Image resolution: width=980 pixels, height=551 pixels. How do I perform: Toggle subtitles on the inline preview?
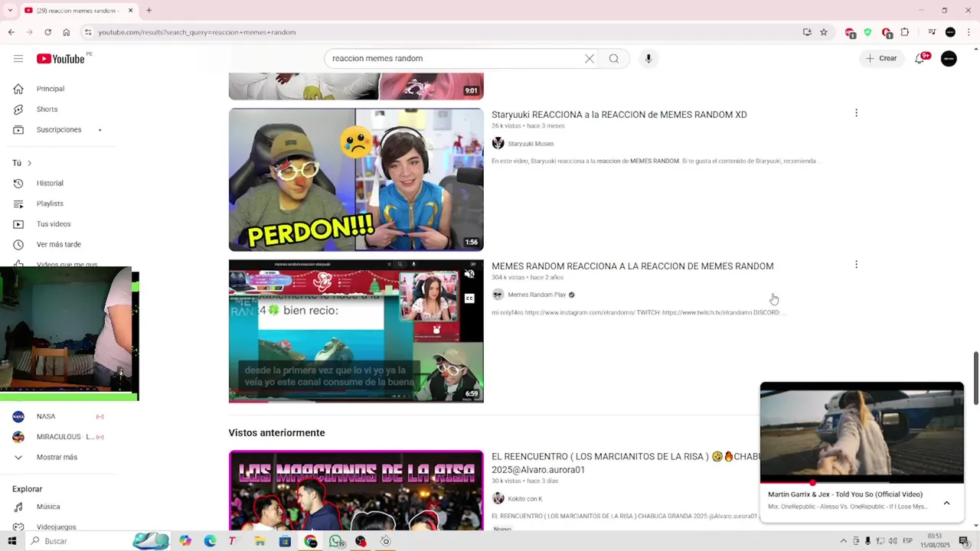469,298
